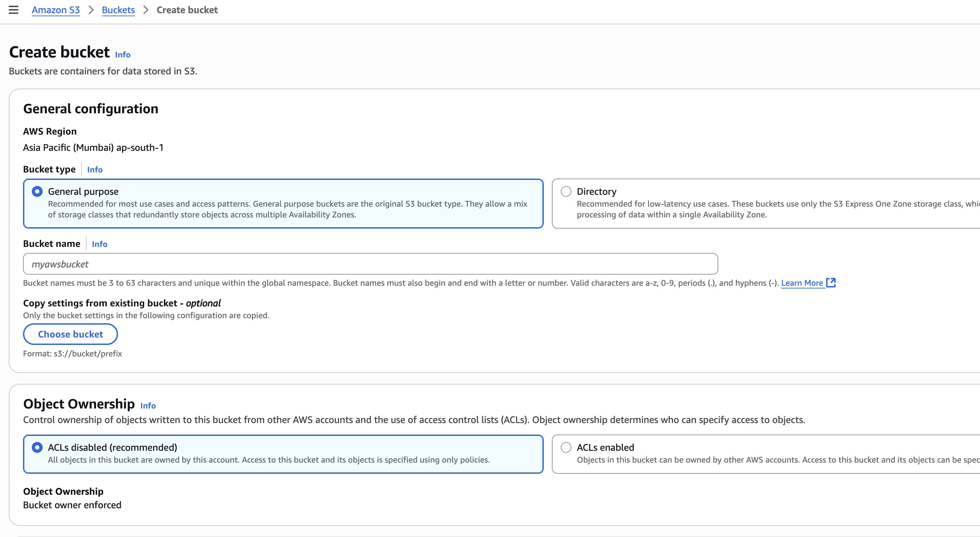Viewport: 980px width, 537px height.
Task: Click the General purpose description card
Action: click(x=287, y=209)
